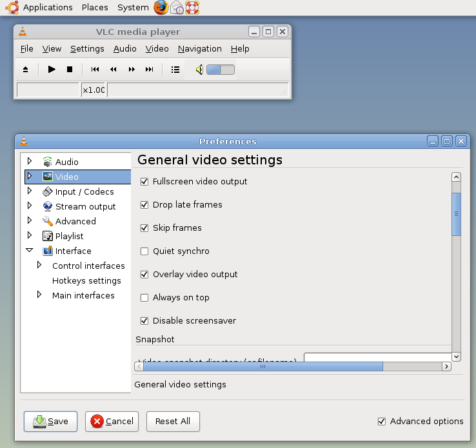Click the Video category icon
The height and width of the screenshot is (448, 476).
tap(47, 177)
